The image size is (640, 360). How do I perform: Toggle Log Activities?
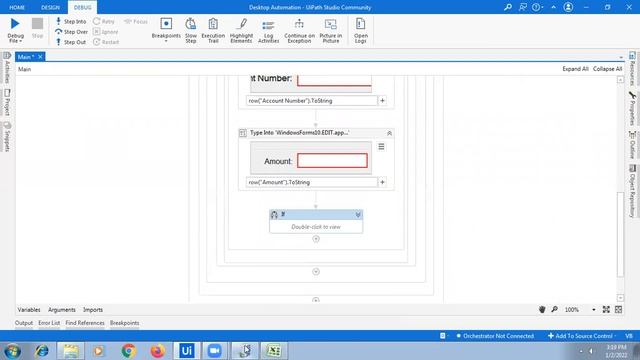pyautogui.click(x=268, y=30)
